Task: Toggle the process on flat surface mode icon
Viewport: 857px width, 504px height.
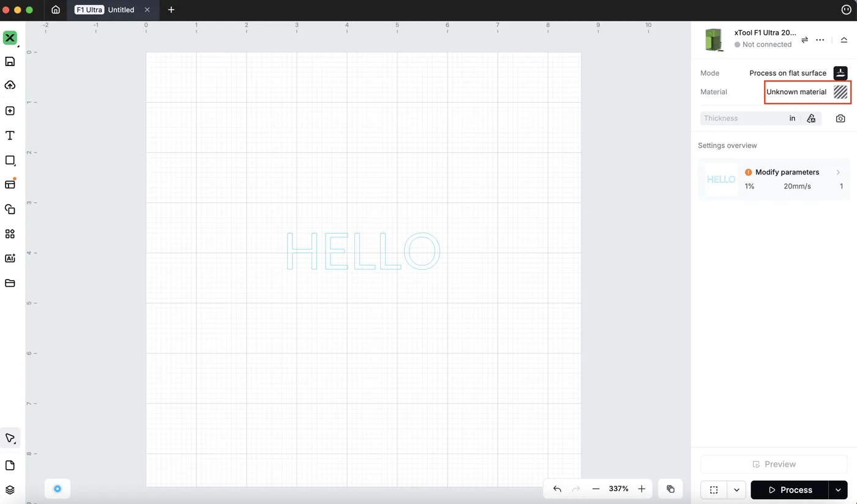Action: click(x=840, y=73)
